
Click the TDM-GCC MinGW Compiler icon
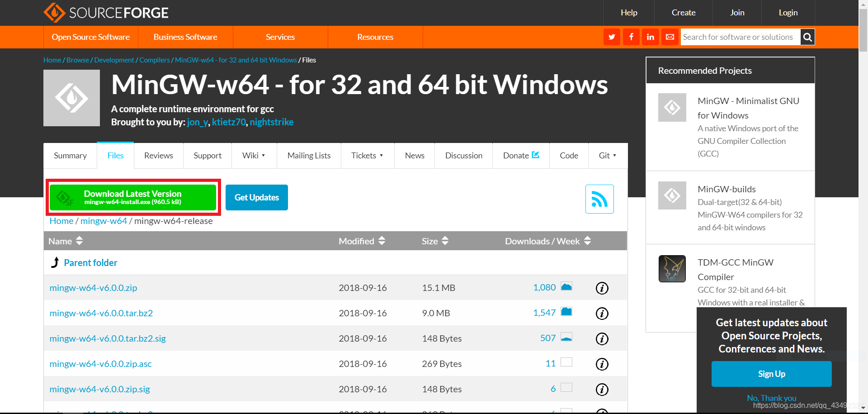coord(672,269)
